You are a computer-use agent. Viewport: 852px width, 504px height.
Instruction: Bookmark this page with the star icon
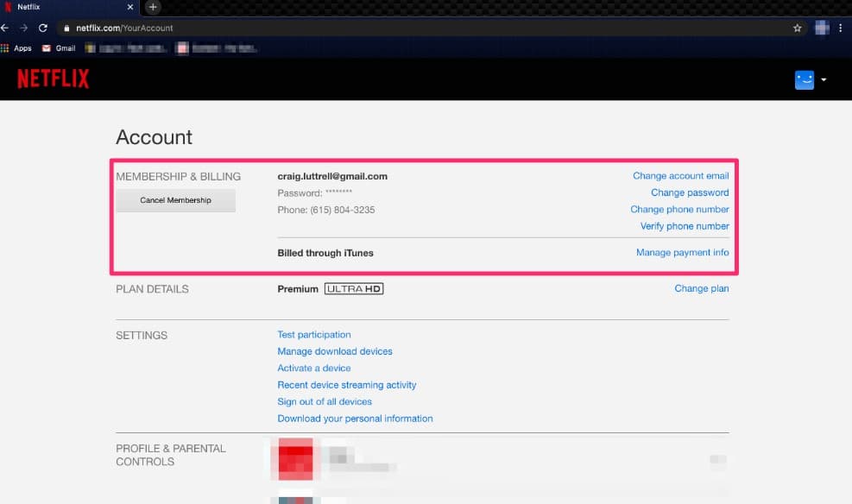coord(797,28)
